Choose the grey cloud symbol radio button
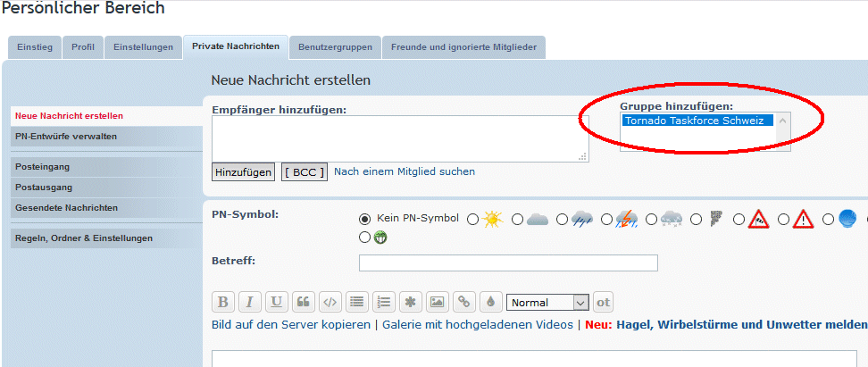Screen dimensions: 868x367 point(517,220)
